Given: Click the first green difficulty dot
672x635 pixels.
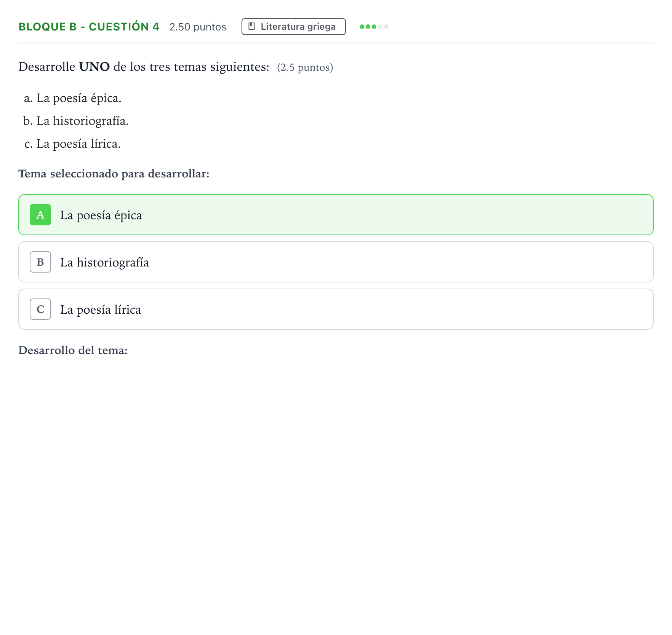Looking at the screenshot, I should [362, 27].
